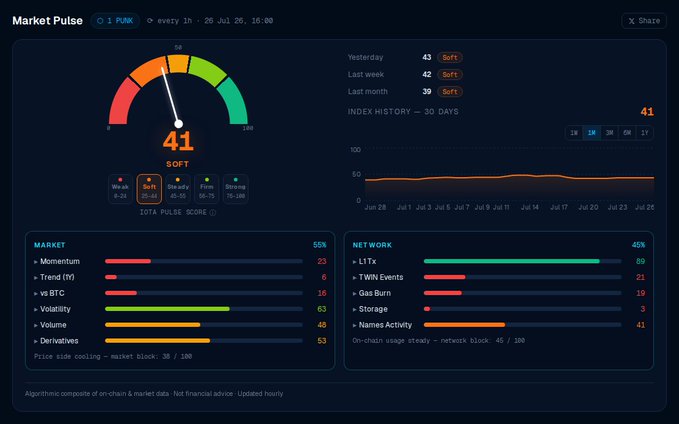The width and height of the screenshot is (679, 424).
Task: Expand the Storage row
Action: [x=498, y=309]
